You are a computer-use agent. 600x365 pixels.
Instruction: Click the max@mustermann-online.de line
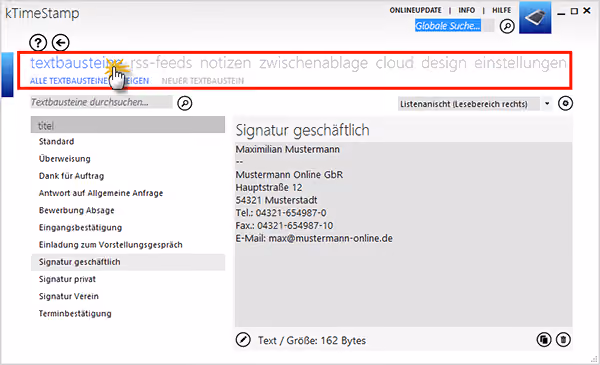314,238
